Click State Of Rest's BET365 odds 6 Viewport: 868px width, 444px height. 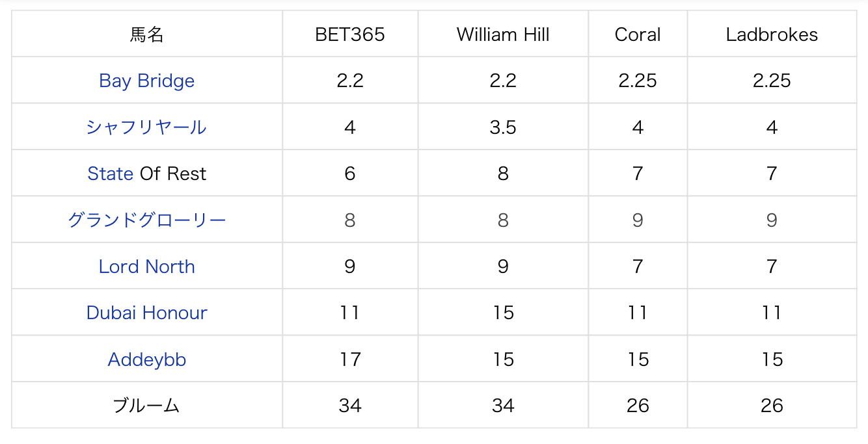coord(350,174)
